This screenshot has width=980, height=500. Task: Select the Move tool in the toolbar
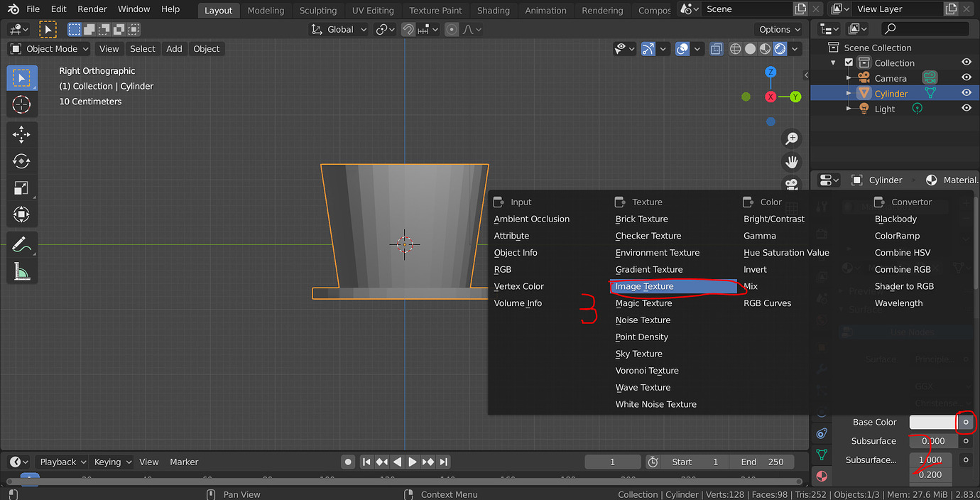(22, 134)
